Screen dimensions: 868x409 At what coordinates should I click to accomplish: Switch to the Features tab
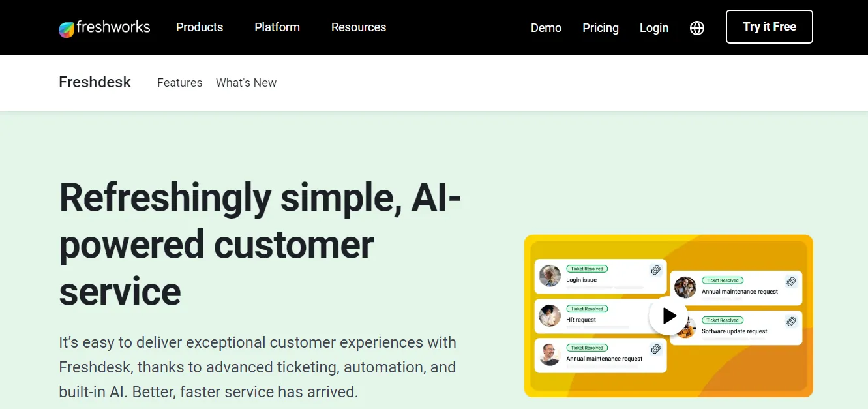[x=179, y=82]
